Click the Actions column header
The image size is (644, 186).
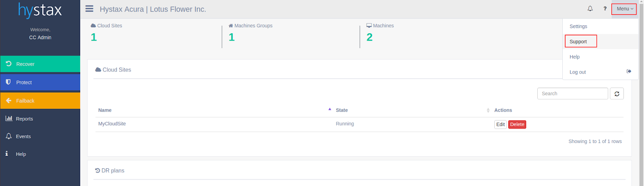[503, 110]
